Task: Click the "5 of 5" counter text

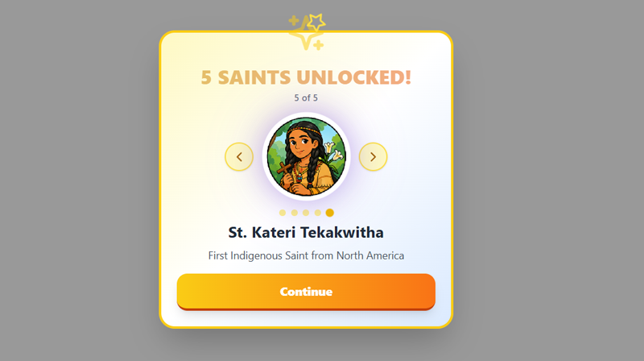Action: (306, 98)
